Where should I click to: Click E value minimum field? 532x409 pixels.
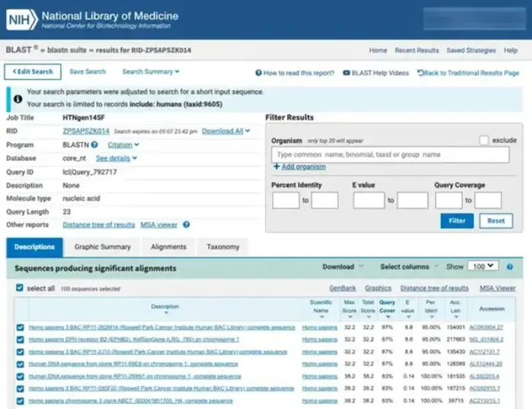pyautogui.click(x=369, y=200)
